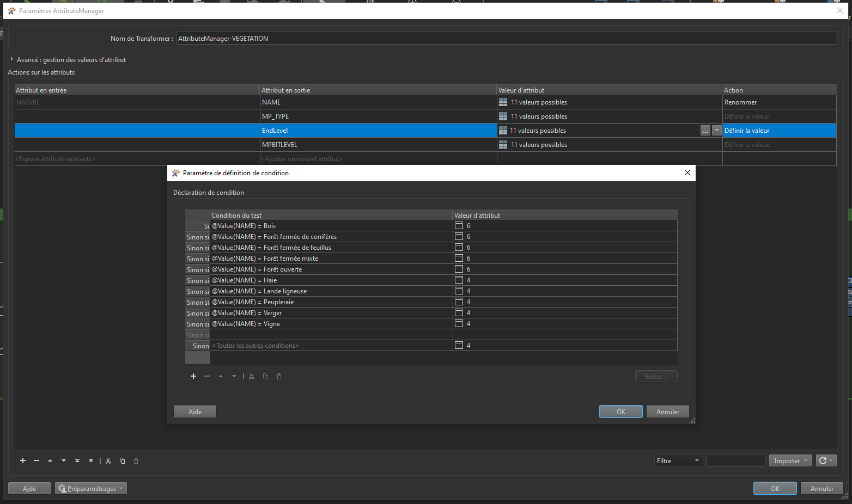
Task: Click the filter text input next to Filtre
Action: (x=736, y=460)
